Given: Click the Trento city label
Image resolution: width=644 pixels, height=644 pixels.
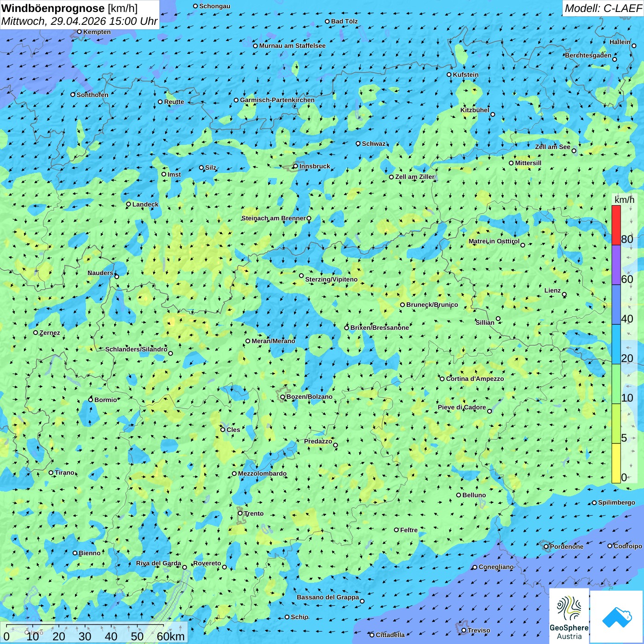Looking at the screenshot, I should click(x=254, y=513).
